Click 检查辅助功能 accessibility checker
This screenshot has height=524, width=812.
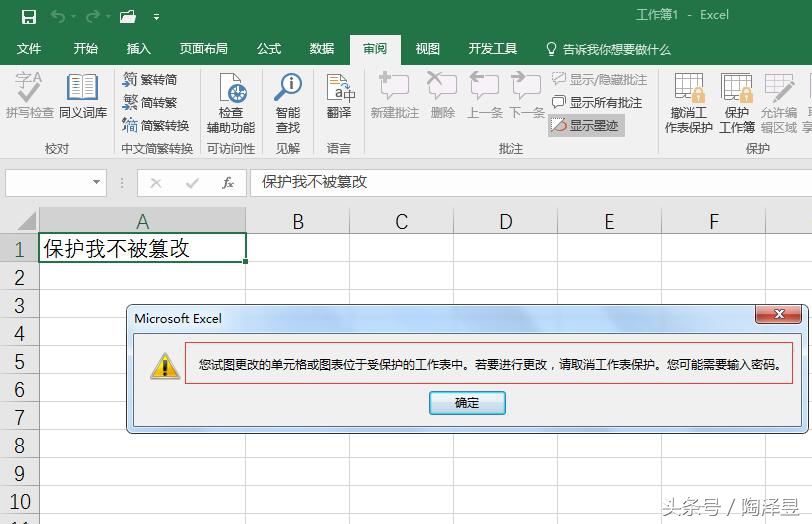(230, 103)
